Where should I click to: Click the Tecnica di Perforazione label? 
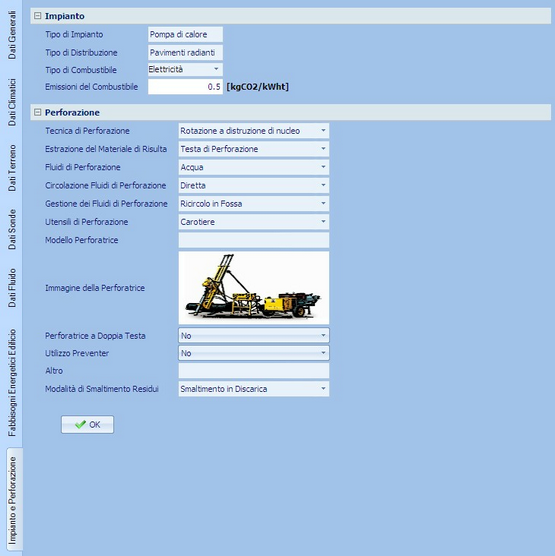(x=87, y=131)
